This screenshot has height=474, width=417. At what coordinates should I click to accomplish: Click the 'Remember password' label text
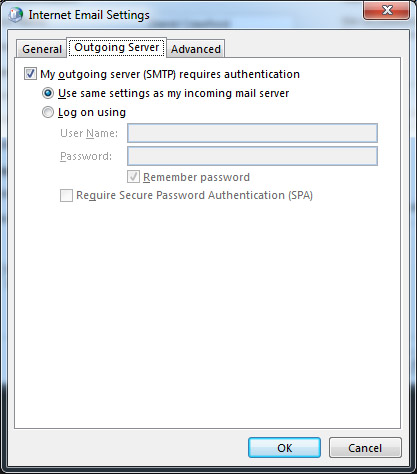click(196, 177)
